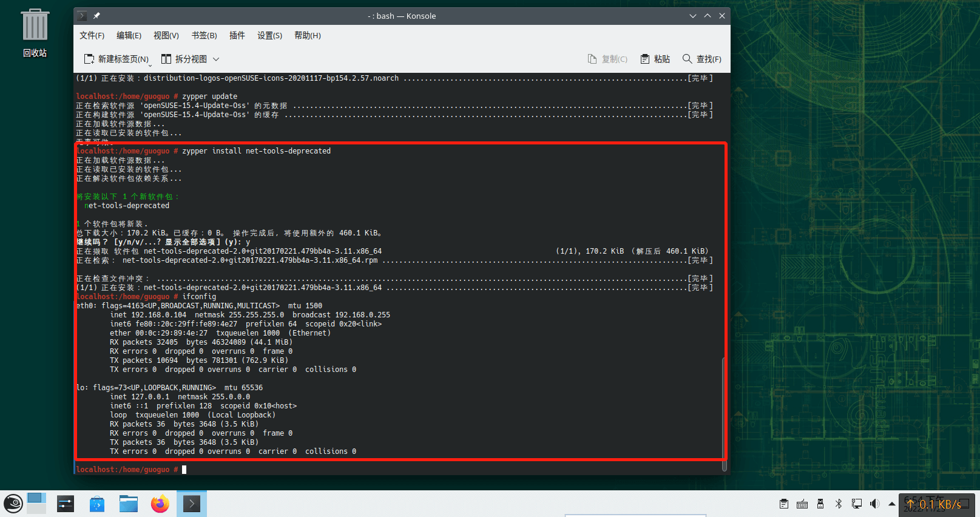Image resolution: width=980 pixels, height=517 pixels.
Task: Expand the 拆分视图 split view dropdown
Action: [216, 59]
